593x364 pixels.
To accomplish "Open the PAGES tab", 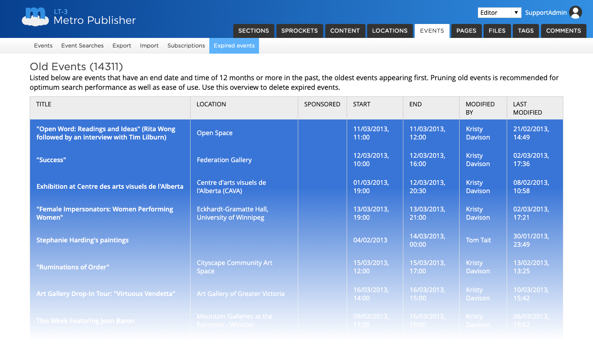I will (466, 31).
